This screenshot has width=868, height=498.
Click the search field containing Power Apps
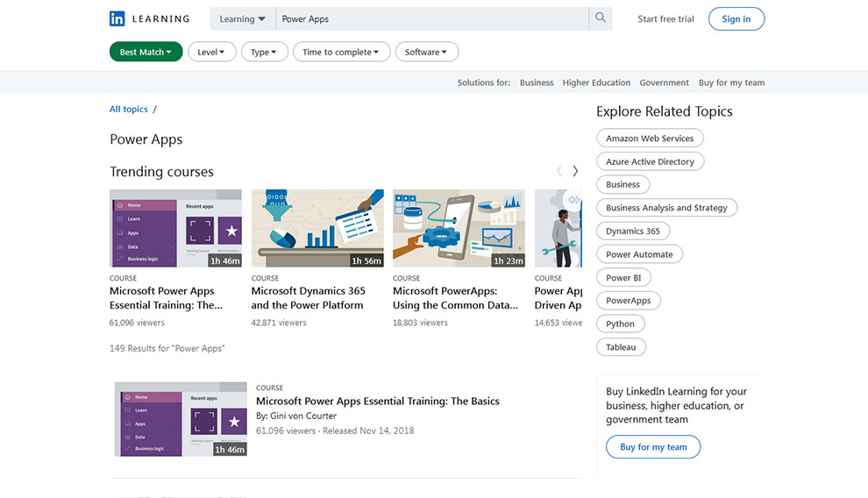[x=431, y=18]
